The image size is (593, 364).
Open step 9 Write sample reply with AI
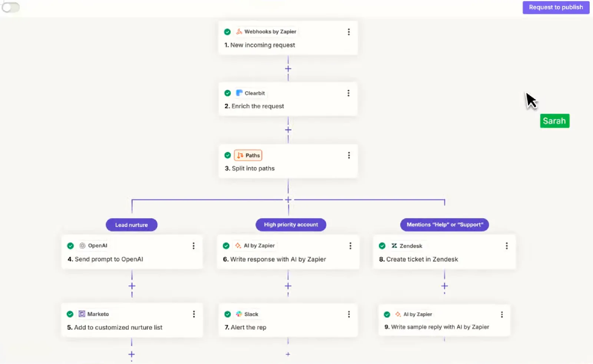pos(444,320)
